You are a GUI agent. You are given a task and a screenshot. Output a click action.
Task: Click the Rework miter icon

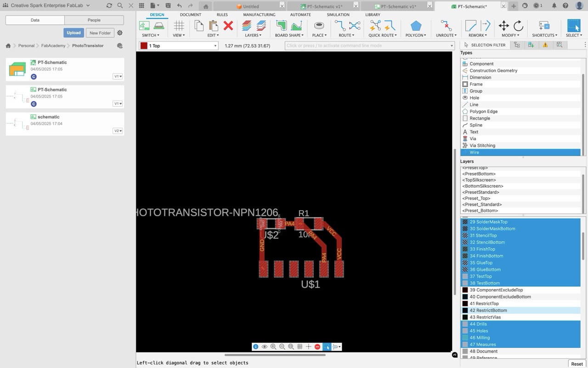tap(471, 26)
